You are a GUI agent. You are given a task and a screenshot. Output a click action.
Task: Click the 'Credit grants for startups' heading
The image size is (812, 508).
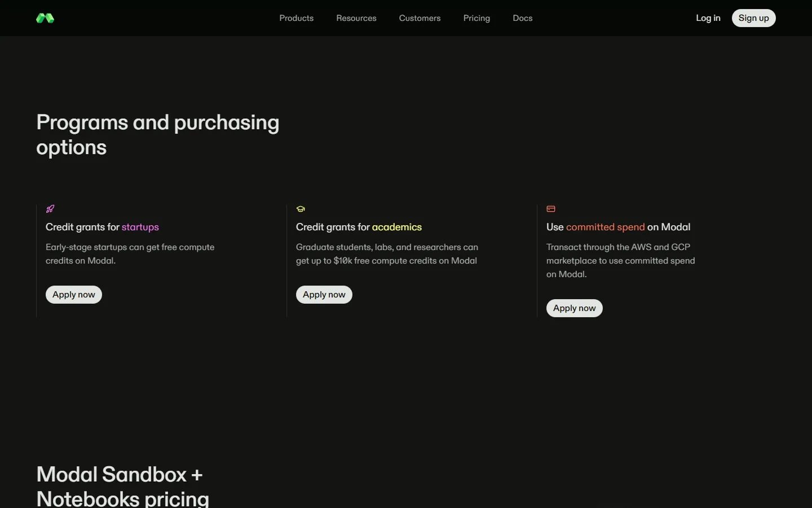coord(102,227)
